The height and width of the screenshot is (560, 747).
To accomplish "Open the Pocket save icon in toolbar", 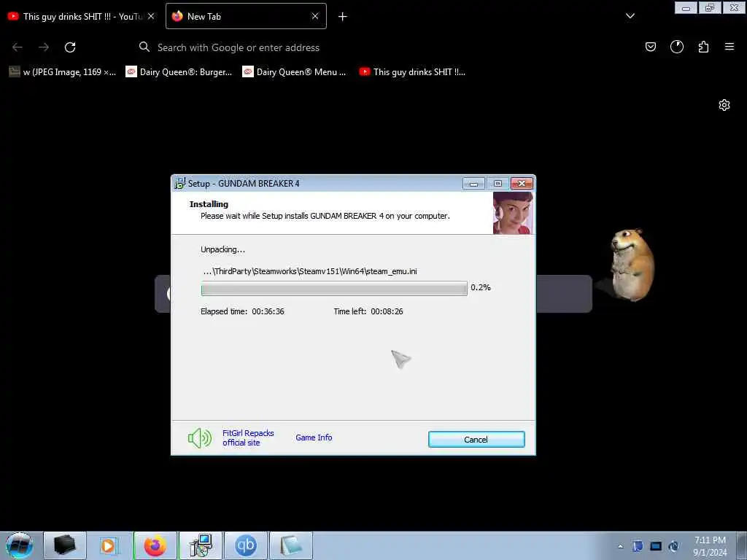I will (x=650, y=47).
